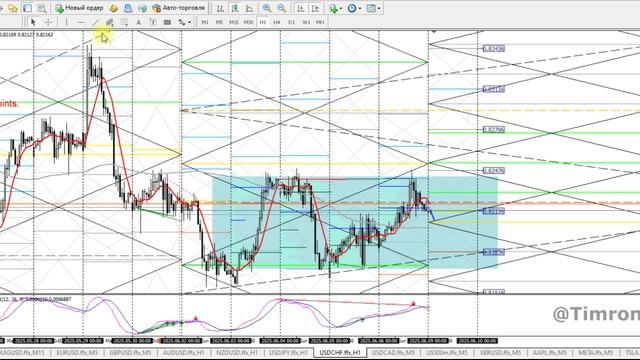
Task: Open the GBPUSD M5 chart tab
Action: point(130,352)
